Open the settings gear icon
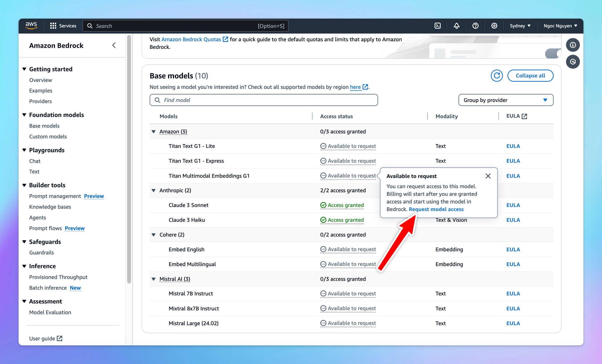Image resolution: width=602 pixels, height=364 pixels. (494, 26)
